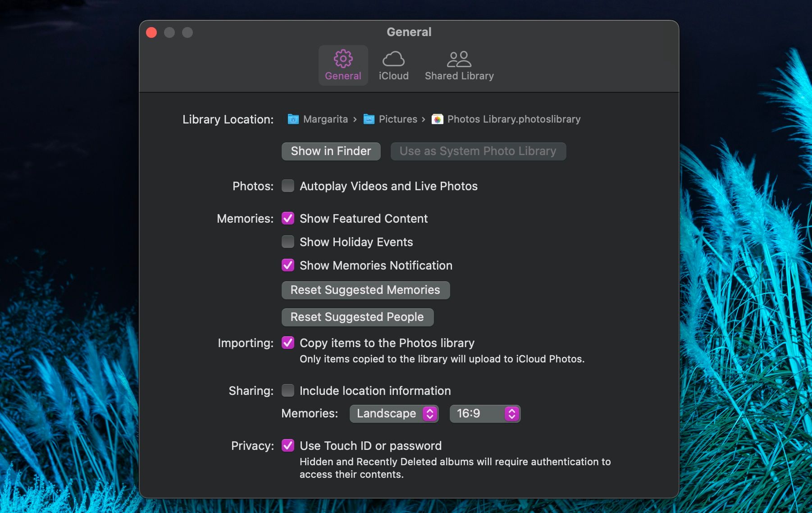The height and width of the screenshot is (513, 812).
Task: Switch to the iCloud tab
Action: (x=393, y=65)
